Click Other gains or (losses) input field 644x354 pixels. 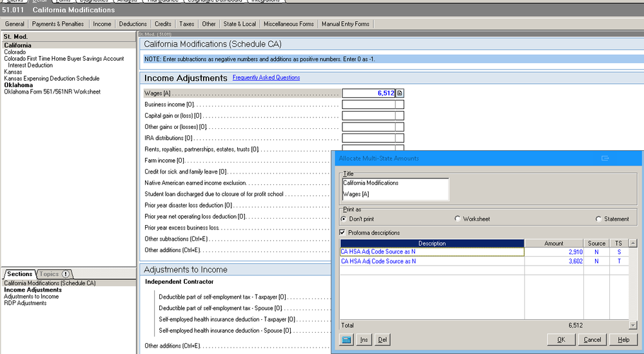[368, 127]
